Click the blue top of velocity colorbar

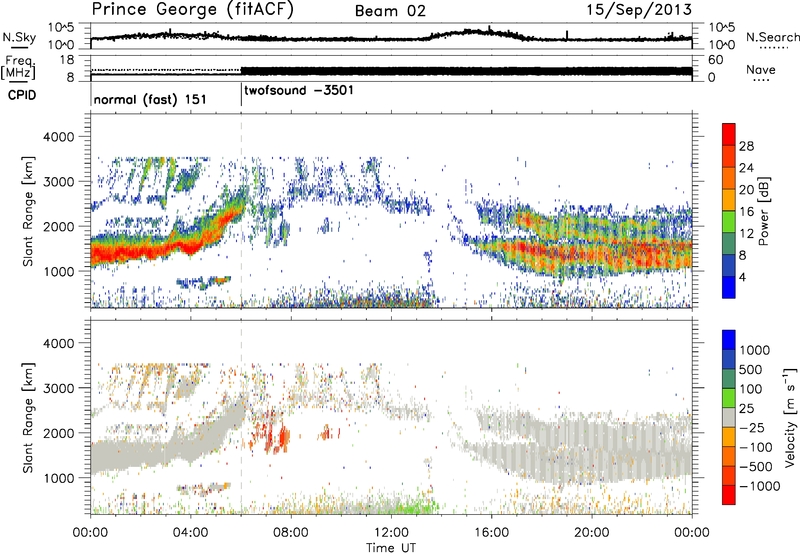[x=729, y=340]
